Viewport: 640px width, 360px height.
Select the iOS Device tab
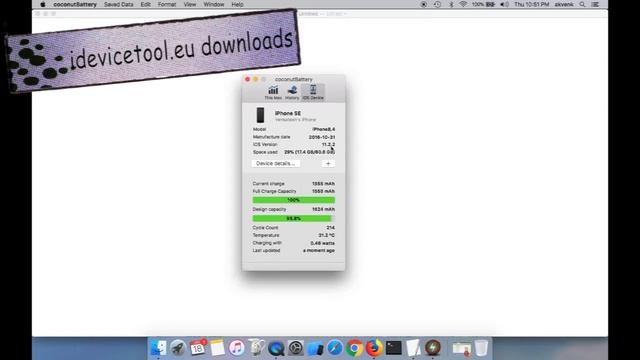tap(313, 92)
